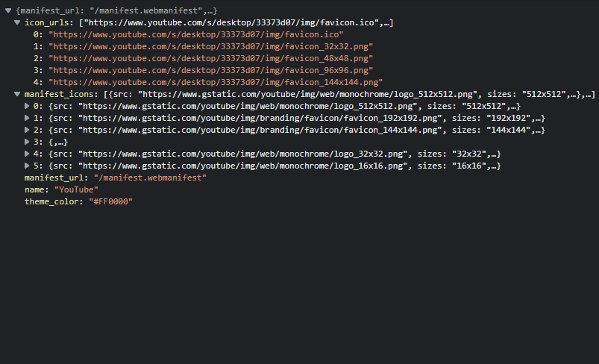Expand manifest_icons item 2 favicon_144x144
This screenshot has width=599, height=364.
27,130
